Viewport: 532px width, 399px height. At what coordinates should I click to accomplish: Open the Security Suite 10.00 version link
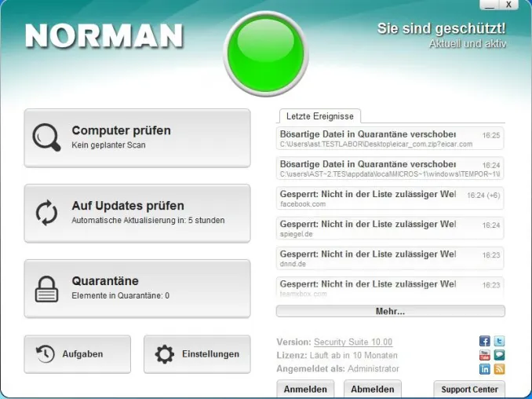click(x=353, y=342)
